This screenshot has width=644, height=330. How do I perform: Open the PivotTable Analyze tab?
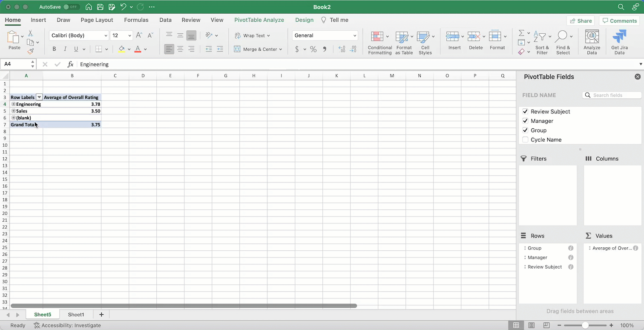[x=259, y=20]
